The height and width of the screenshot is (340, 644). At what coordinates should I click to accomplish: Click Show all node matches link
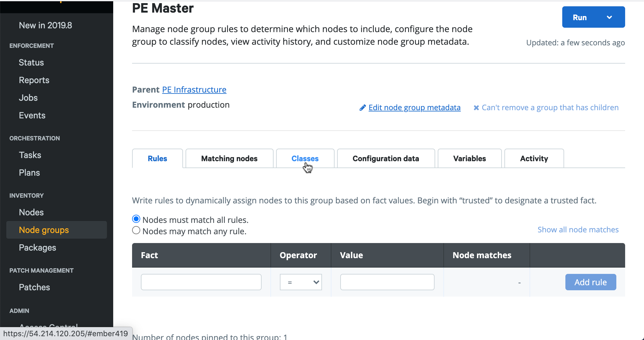click(578, 229)
